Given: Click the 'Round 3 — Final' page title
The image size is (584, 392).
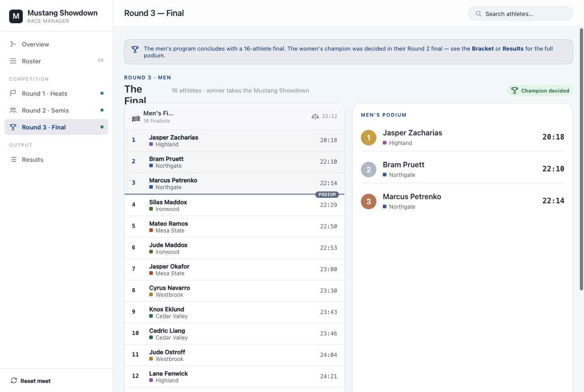Looking at the screenshot, I should coord(154,13).
